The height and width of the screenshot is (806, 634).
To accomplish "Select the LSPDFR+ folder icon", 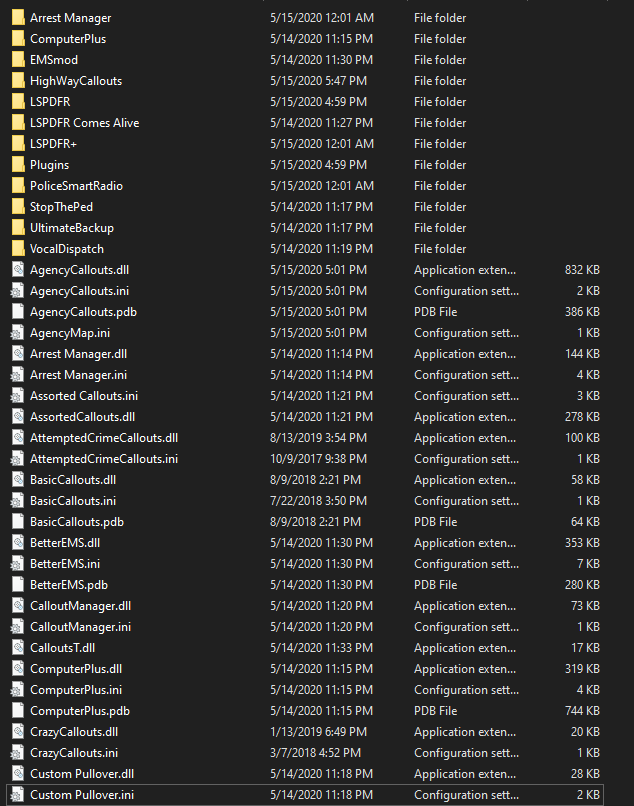I will pyautogui.click(x=18, y=144).
